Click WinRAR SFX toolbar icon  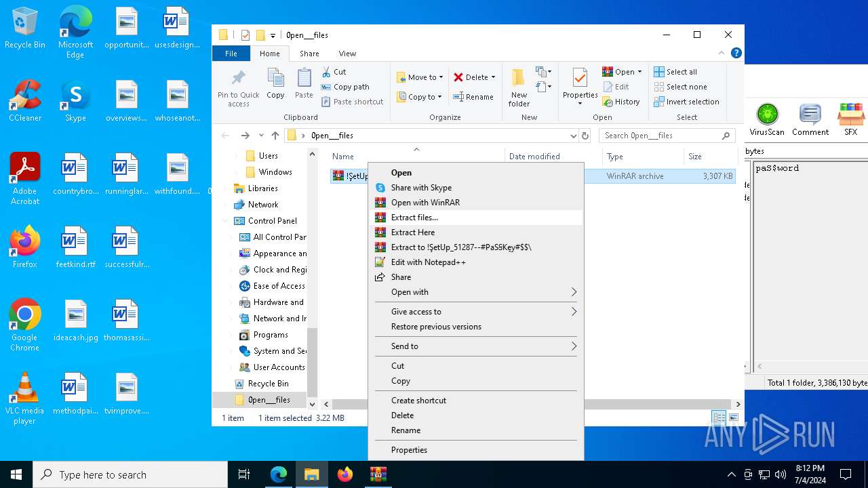click(851, 120)
